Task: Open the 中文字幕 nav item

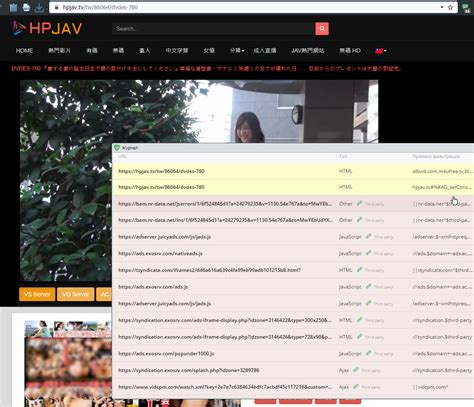Action: (177, 51)
